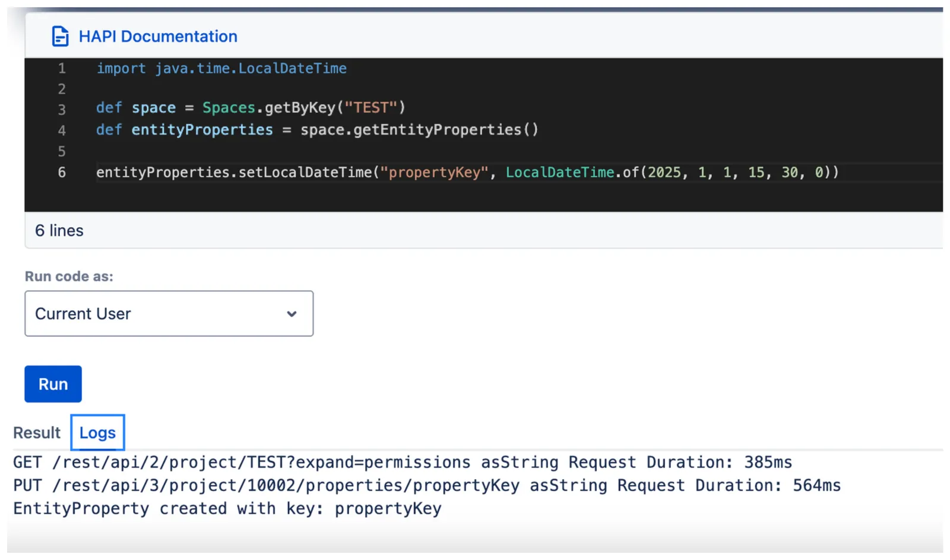The image size is (950, 560).
Task: Click the entityProperties variable on line 4
Action: pyautogui.click(x=202, y=129)
